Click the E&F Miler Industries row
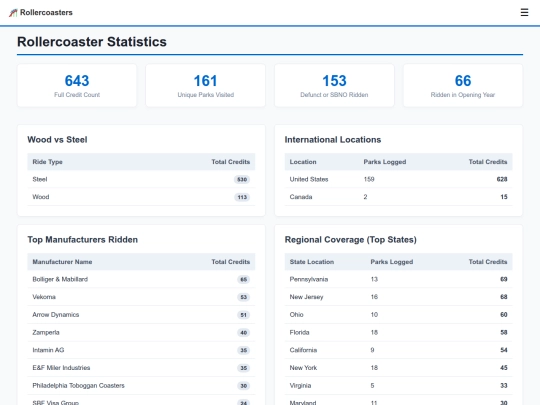This screenshot has width=540, height=405. click(x=141, y=368)
